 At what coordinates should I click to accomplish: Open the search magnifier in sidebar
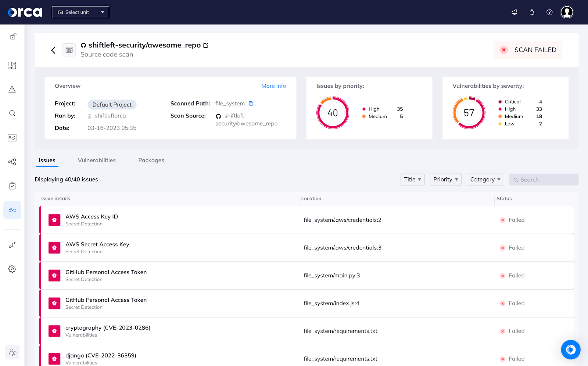pos(12,113)
